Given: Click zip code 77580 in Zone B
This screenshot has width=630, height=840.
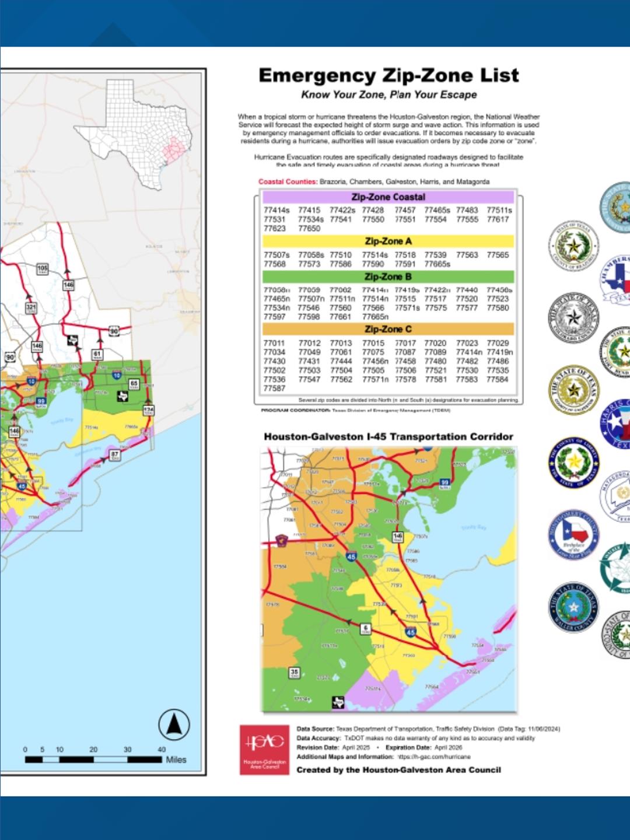Looking at the screenshot, I should (498, 307).
